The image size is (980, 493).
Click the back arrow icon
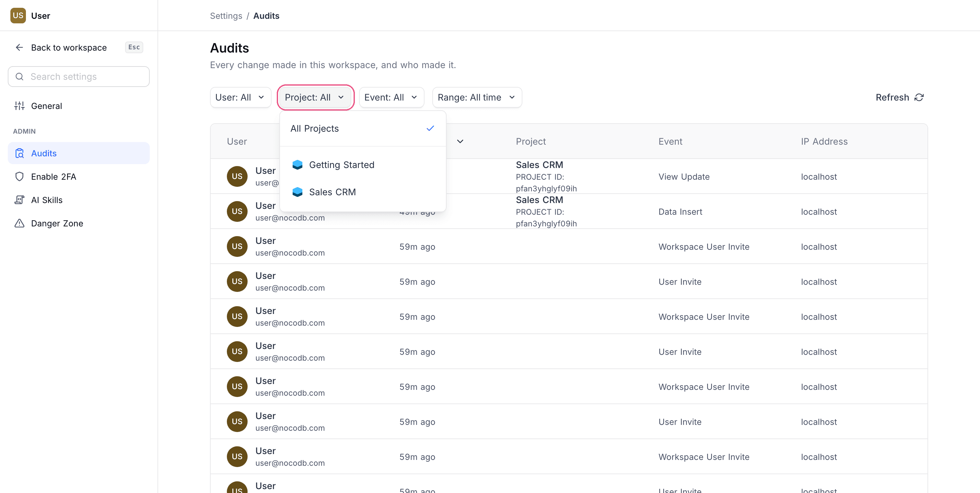click(x=19, y=47)
